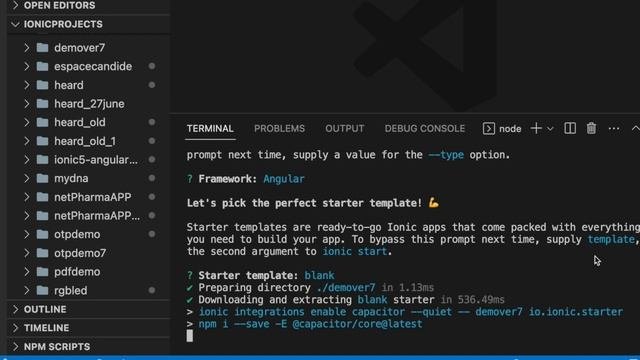
Task: Open the launch profile dropdown arrow
Action: coord(550,129)
